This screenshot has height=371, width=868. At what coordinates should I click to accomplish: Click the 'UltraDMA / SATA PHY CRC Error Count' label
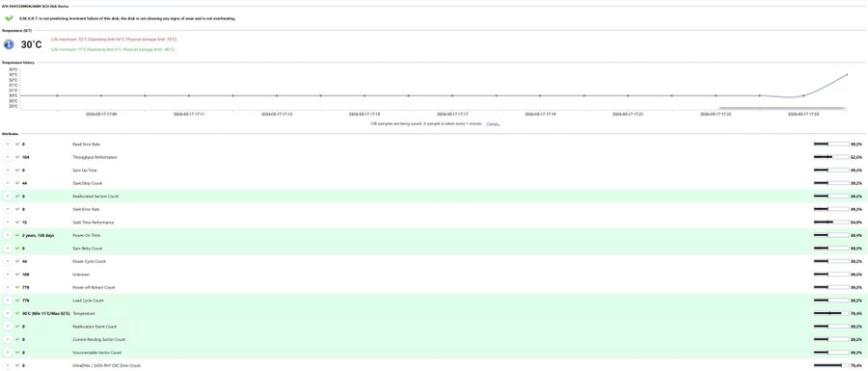pyautogui.click(x=106, y=365)
